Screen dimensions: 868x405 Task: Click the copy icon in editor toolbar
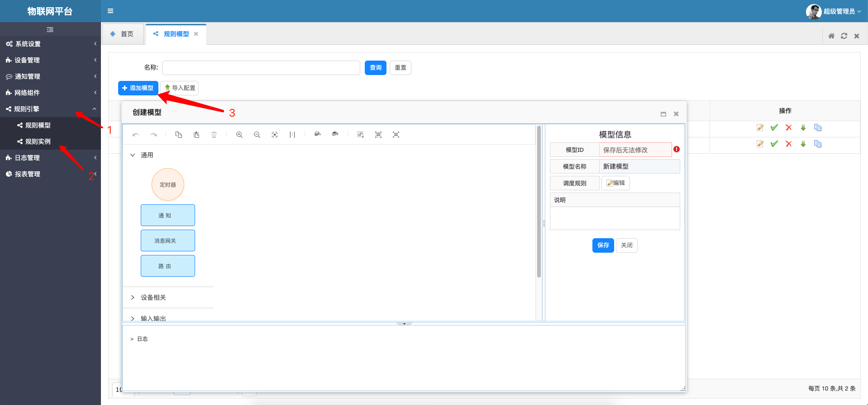[x=179, y=135]
